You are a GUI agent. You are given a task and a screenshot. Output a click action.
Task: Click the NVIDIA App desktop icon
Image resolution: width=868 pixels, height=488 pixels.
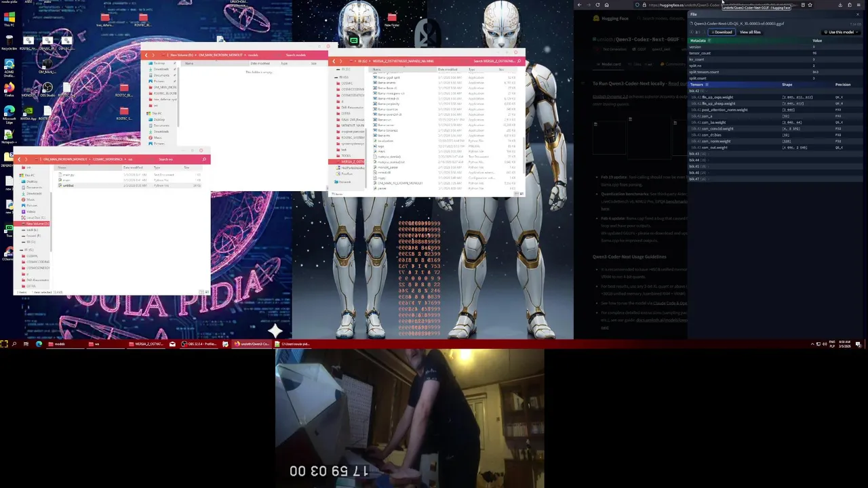28,114
